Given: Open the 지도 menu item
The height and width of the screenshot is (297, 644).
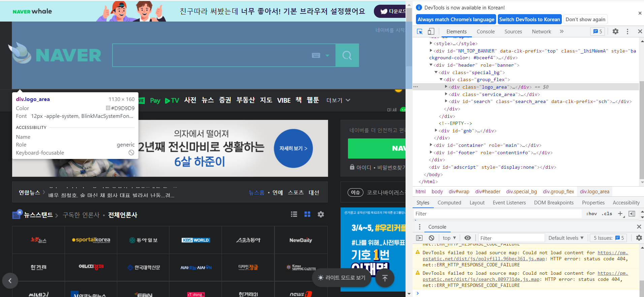Looking at the screenshot, I should point(266,100).
